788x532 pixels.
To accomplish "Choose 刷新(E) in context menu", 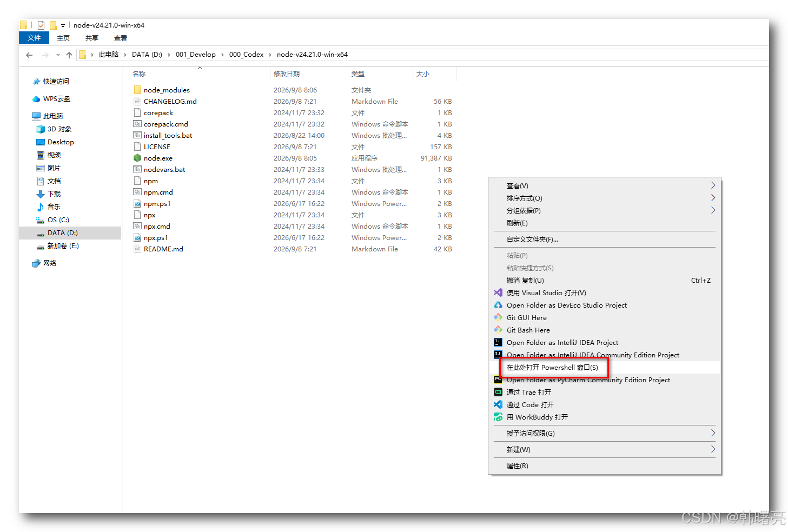I will click(x=605, y=223).
